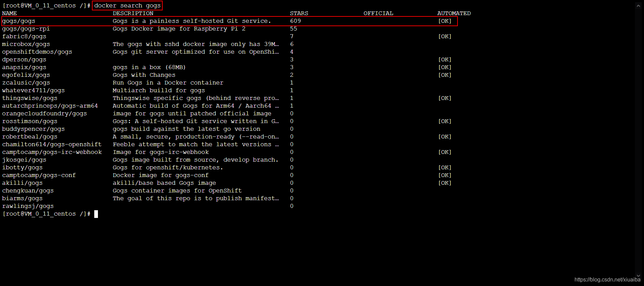Click the 55 stars value
Viewport: 644px width, 286px height.
pos(293,29)
